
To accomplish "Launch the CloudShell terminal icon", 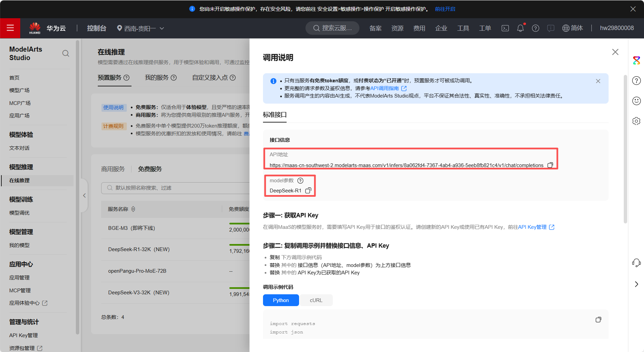I will pos(505,28).
